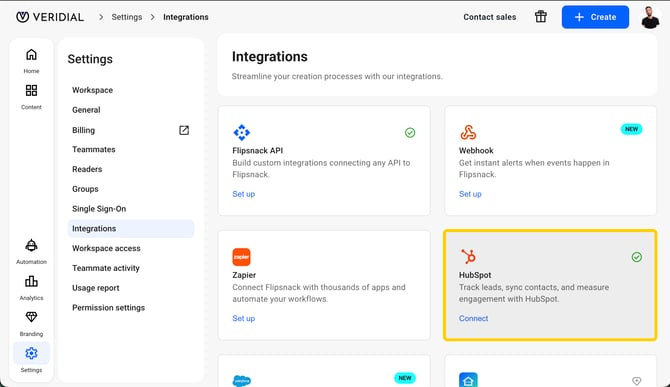Click the HubSpot card title

[x=475, y=275]
